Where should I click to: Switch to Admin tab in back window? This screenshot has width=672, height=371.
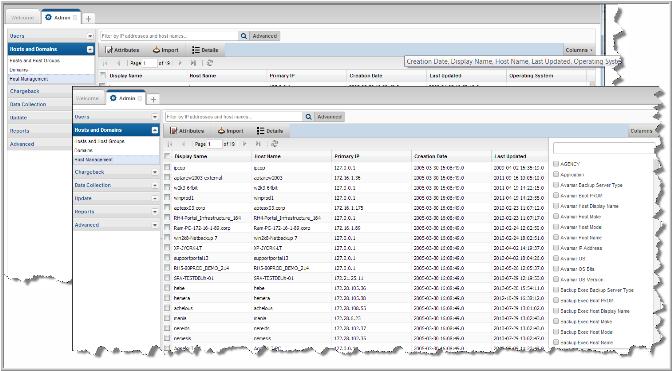tap(61, 18)
